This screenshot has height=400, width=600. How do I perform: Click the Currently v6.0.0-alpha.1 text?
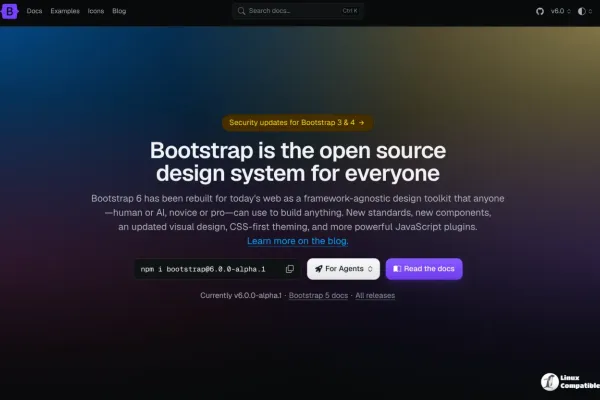point(241,296)
